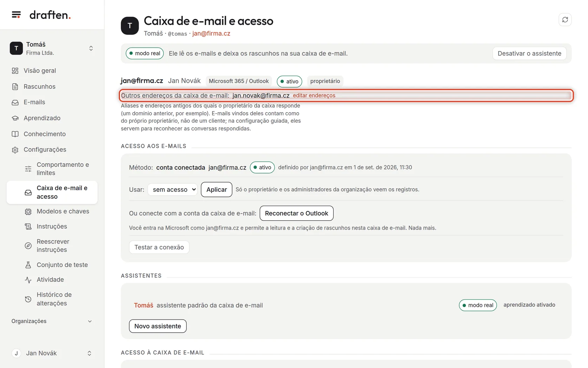Open the Tomáš assistant link
The height and width of the screenshot is (368, 588).
(x=143, y=306)
